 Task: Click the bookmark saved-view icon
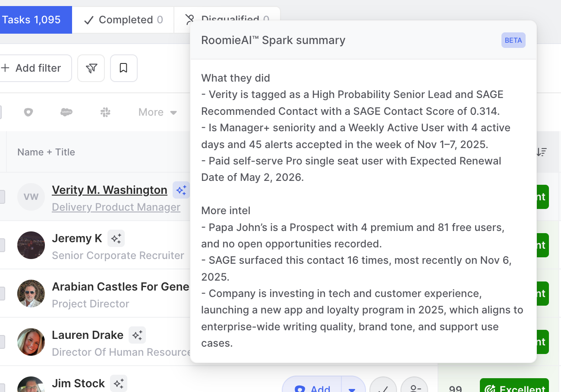click(124, 68)
